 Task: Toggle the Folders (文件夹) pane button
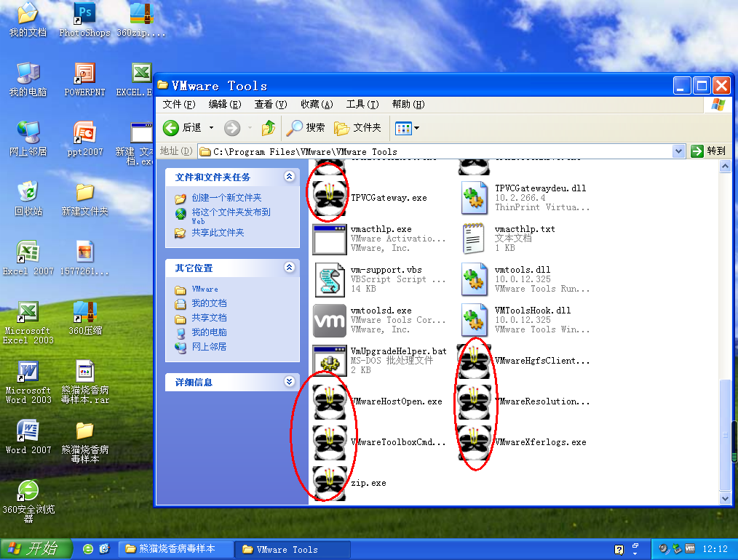click(357, 128)
